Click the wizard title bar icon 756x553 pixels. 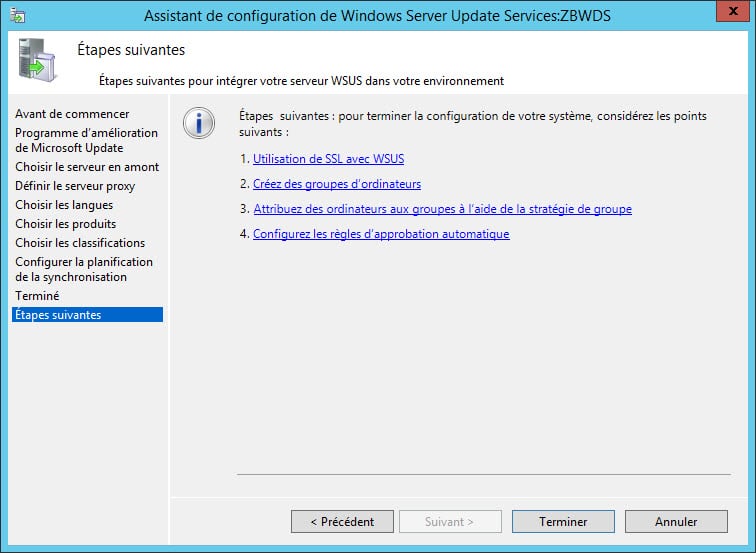click(x=17, y=15)
